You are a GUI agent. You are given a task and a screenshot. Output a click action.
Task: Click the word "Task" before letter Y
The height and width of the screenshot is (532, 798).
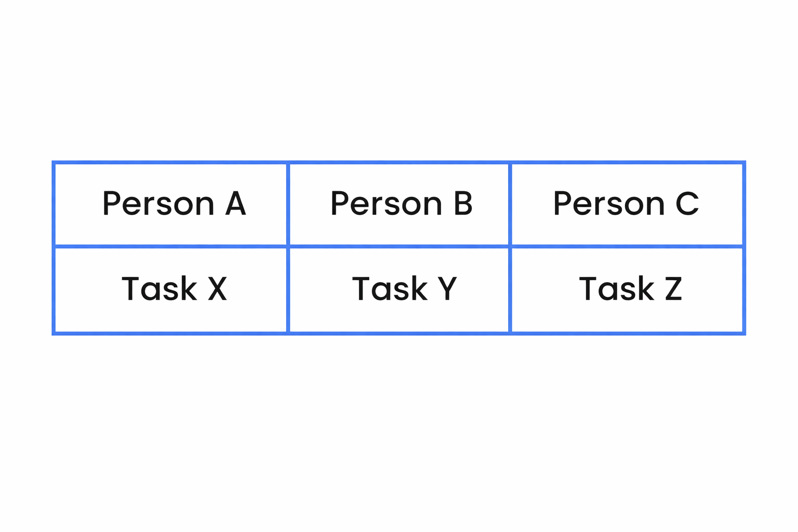[x=390, y=289]
